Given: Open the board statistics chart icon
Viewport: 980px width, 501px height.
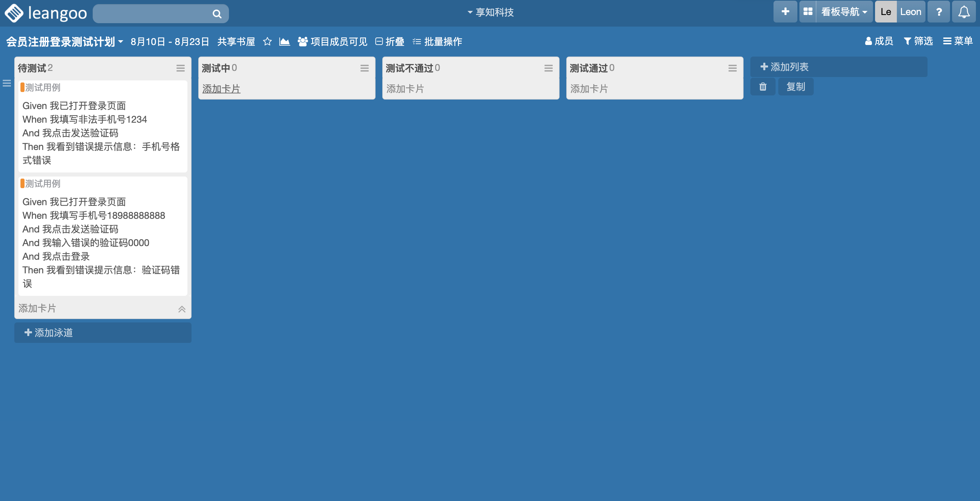Looking at the screenshot, I should pos(284,42).
